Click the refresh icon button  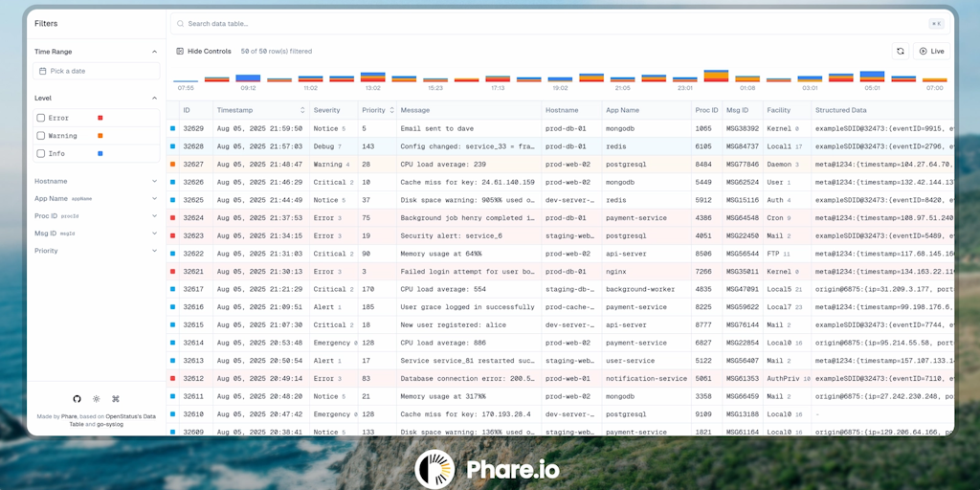pos(901,51)
